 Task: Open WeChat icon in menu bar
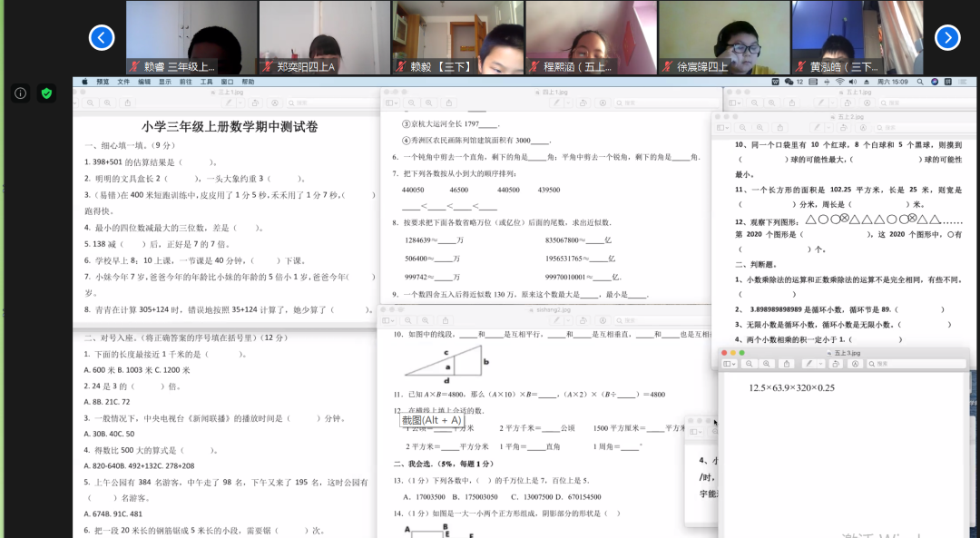click(x=789, y=82)
